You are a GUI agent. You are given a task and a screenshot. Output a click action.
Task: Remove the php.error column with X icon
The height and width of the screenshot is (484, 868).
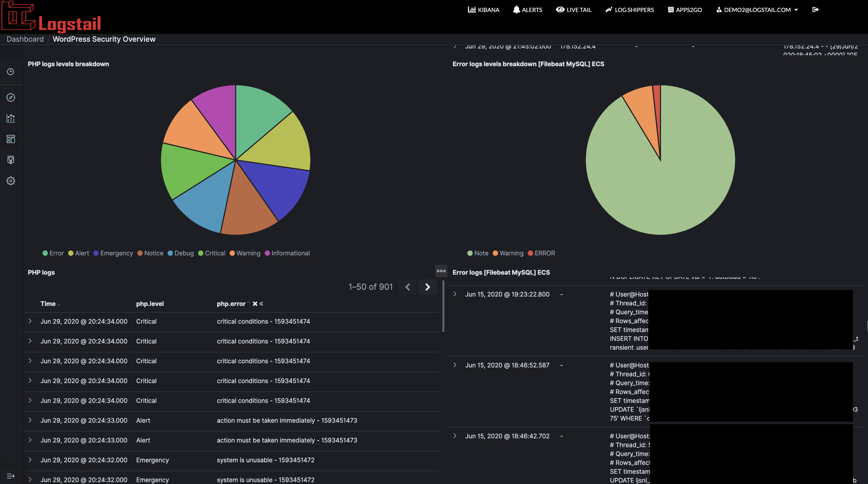coord(255,304)
